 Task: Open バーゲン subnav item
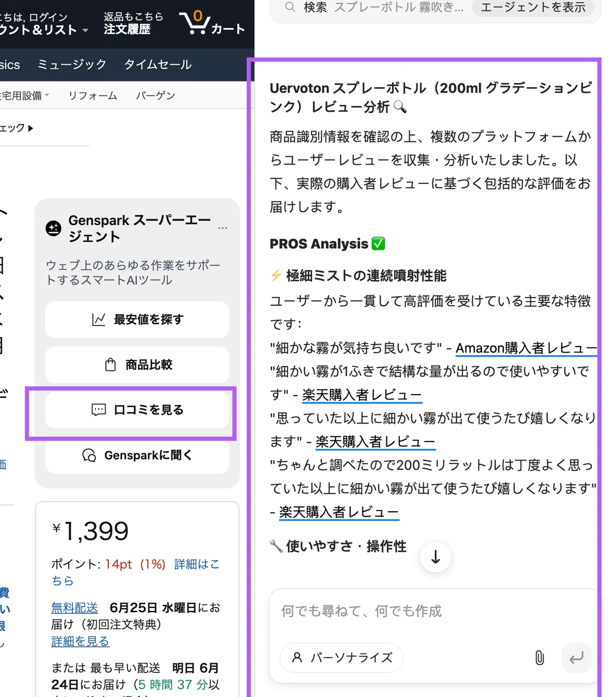[x=156, y=95]
